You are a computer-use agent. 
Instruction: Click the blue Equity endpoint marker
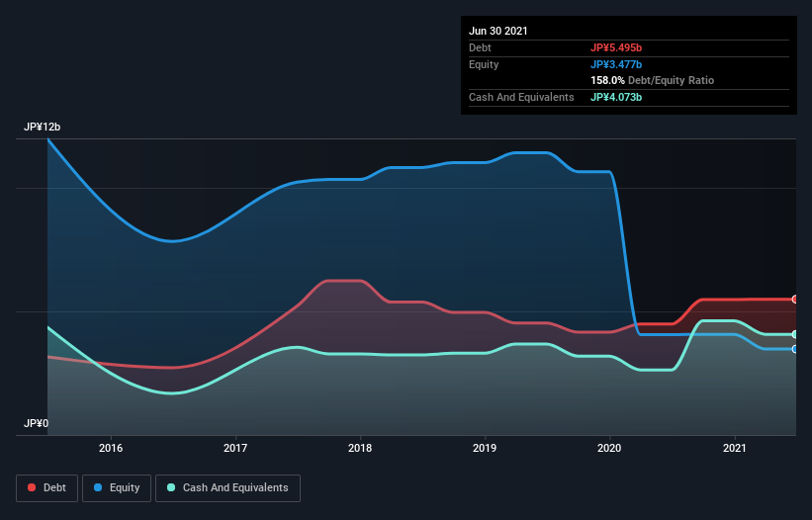795,349
